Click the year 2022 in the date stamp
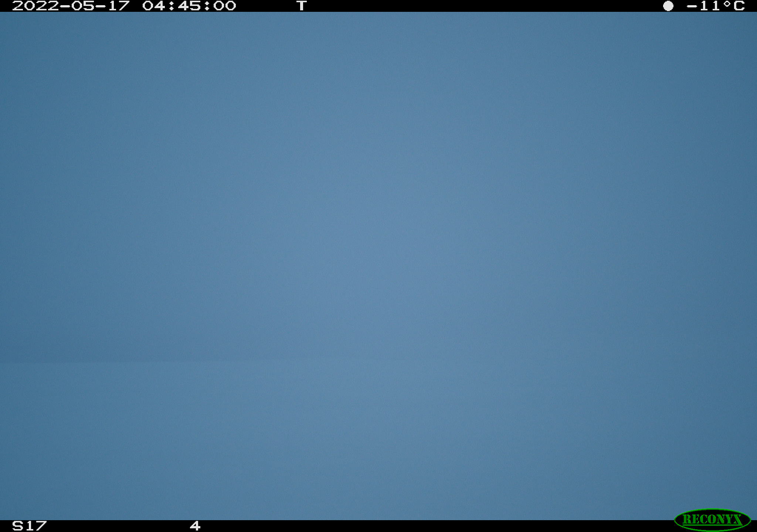 tap(35, 6)
